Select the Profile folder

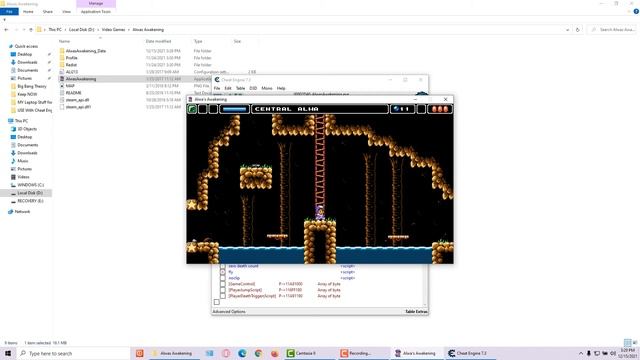click(x=71, y=58)
